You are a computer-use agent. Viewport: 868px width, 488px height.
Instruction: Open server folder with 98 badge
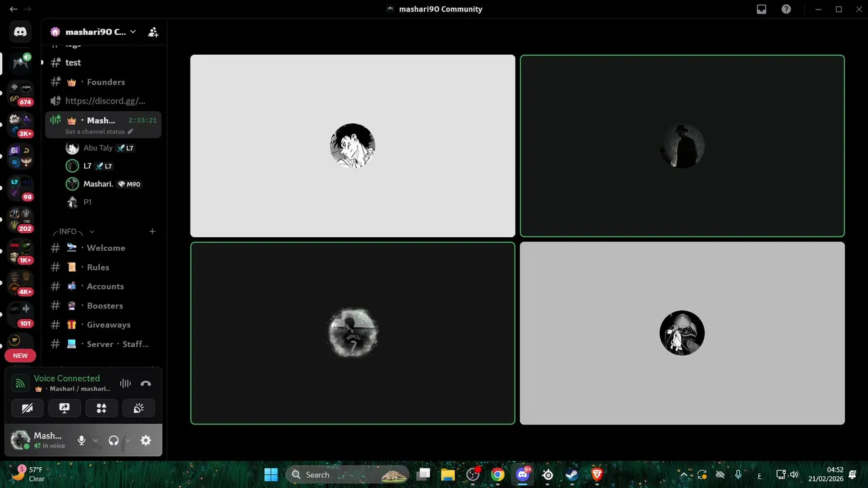(20, 188)
